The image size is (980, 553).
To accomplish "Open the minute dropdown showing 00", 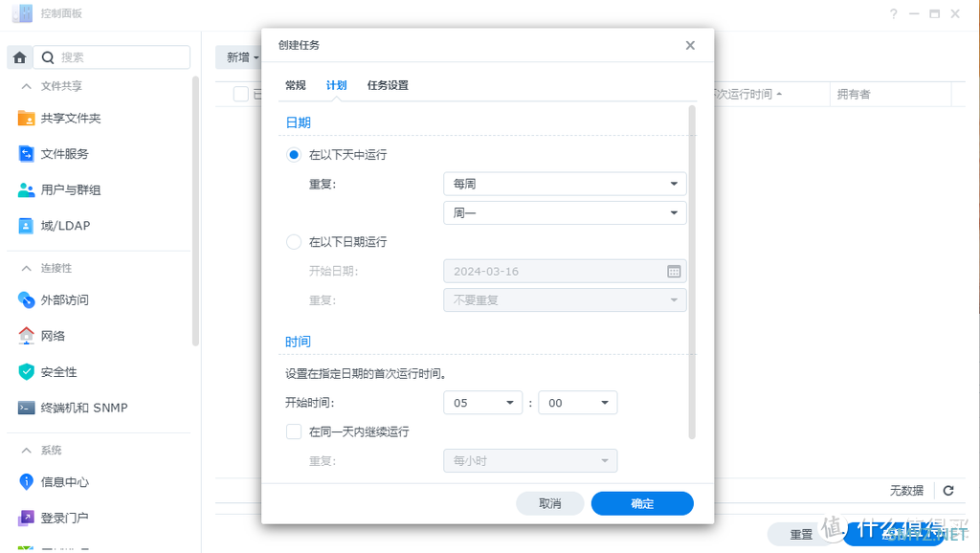I will (577, 403).
